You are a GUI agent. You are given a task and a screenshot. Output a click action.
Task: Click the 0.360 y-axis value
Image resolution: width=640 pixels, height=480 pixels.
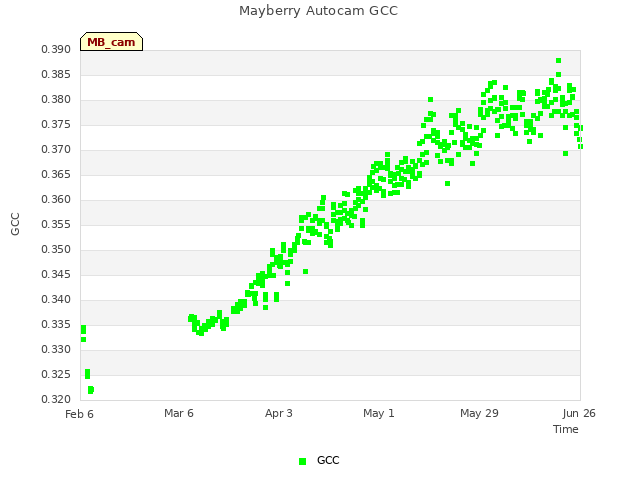click(56, 199)
